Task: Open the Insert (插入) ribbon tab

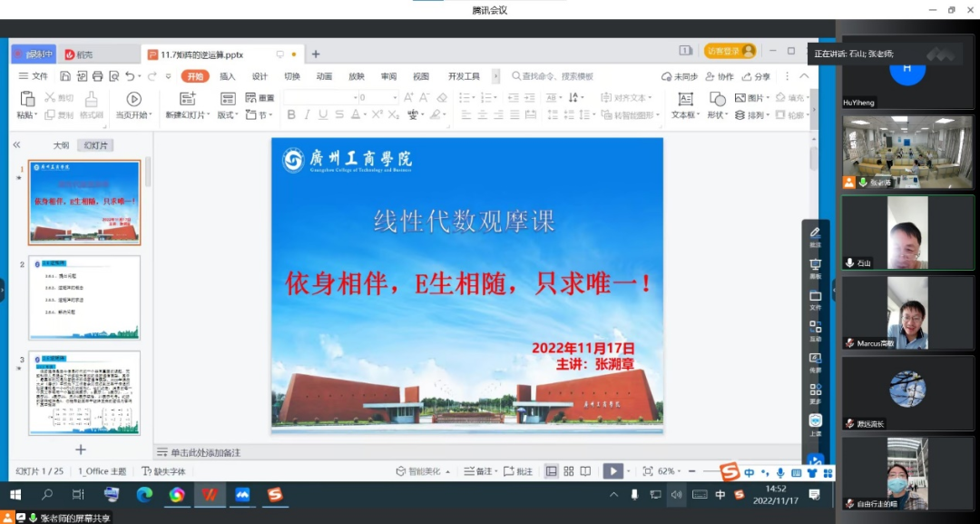Action: click(x=227, y=76)
